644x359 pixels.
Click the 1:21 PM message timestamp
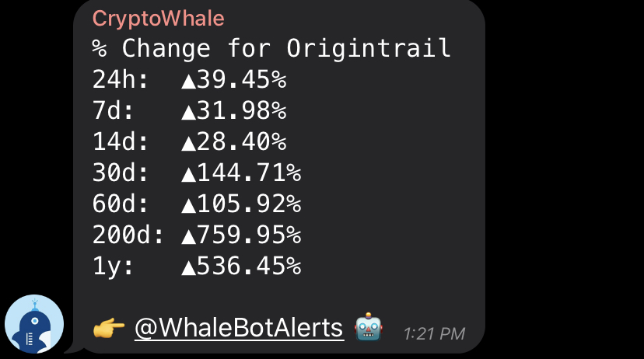434,334
